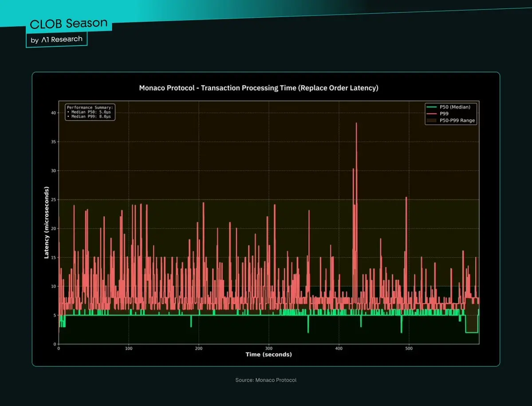
Task: Click the Median P50 5.0µs summary line
Action: click(x=90, y=112)
